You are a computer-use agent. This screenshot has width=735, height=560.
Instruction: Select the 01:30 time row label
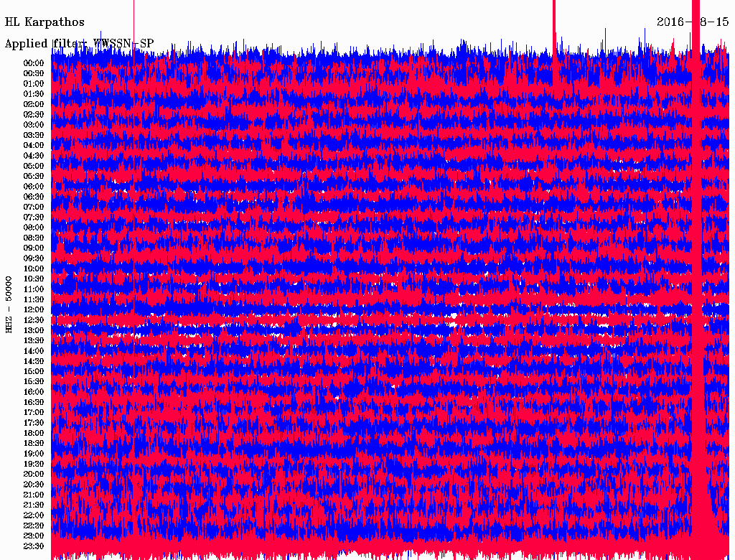34,94
